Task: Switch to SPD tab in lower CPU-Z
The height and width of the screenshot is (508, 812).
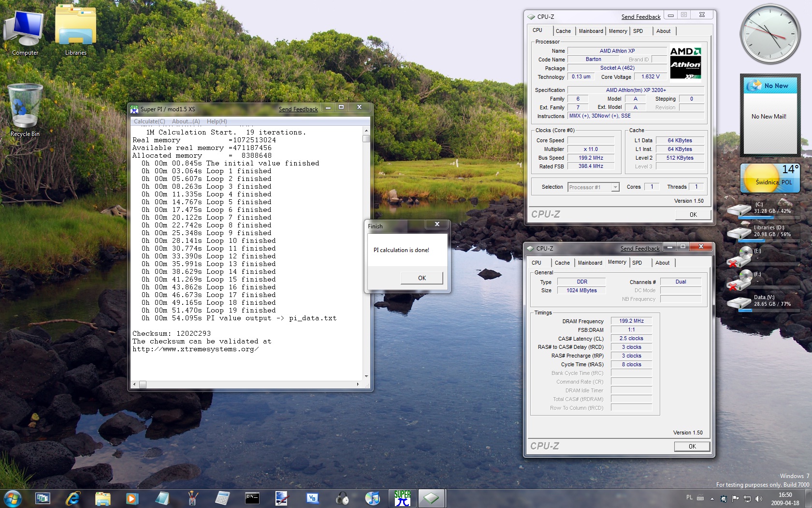Action: click(x=637, y=263)
